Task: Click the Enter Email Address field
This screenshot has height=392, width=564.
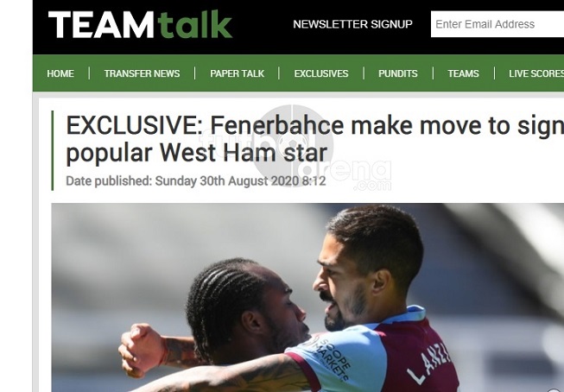Action: click(x=497, y=24)
